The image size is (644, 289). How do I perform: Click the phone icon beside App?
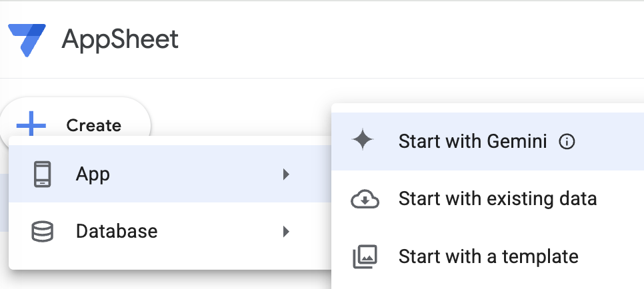click(42, 174)
